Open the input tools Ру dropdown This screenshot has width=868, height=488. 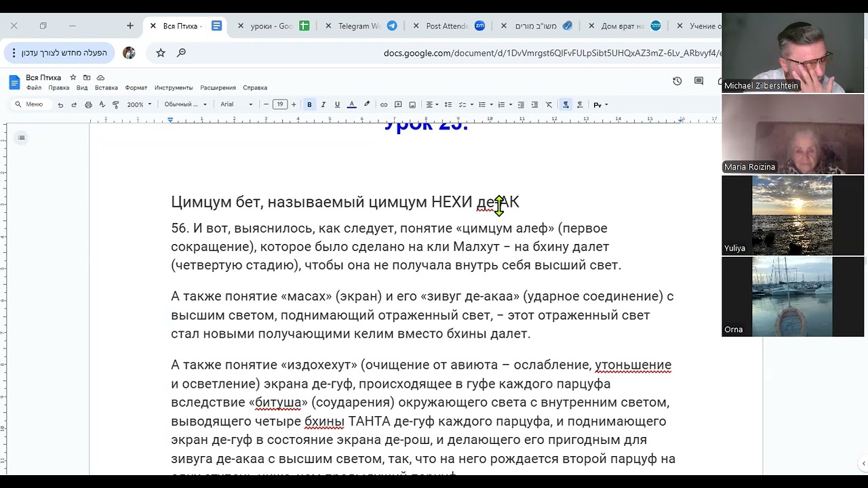pos(601,104)
